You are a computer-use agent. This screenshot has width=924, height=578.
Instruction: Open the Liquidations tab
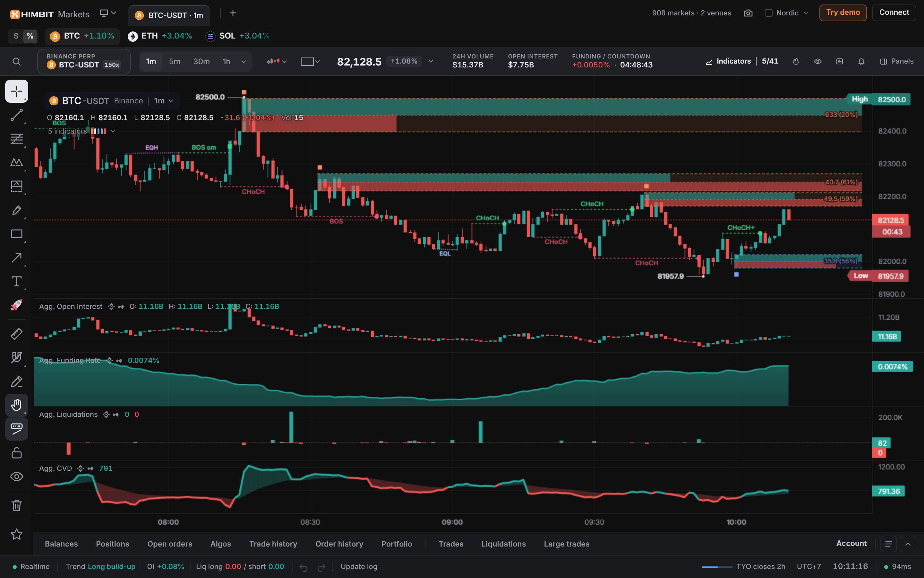click(503, 544)
